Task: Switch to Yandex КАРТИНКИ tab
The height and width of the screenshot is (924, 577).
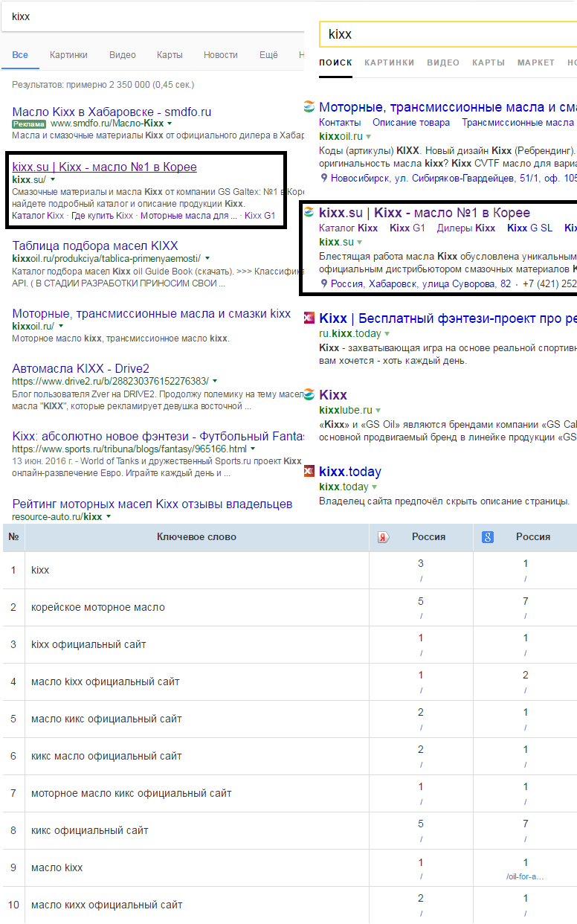Action: [x=390, y=62]
